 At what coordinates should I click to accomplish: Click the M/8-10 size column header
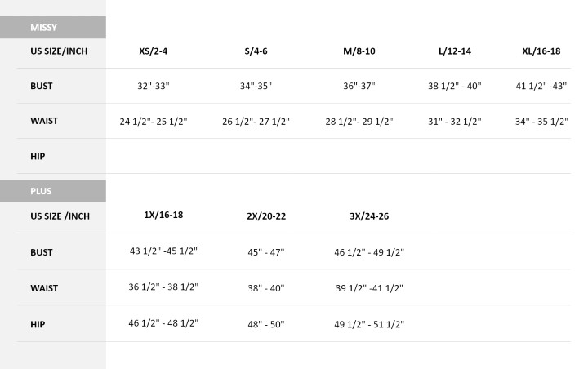[359, 51]
